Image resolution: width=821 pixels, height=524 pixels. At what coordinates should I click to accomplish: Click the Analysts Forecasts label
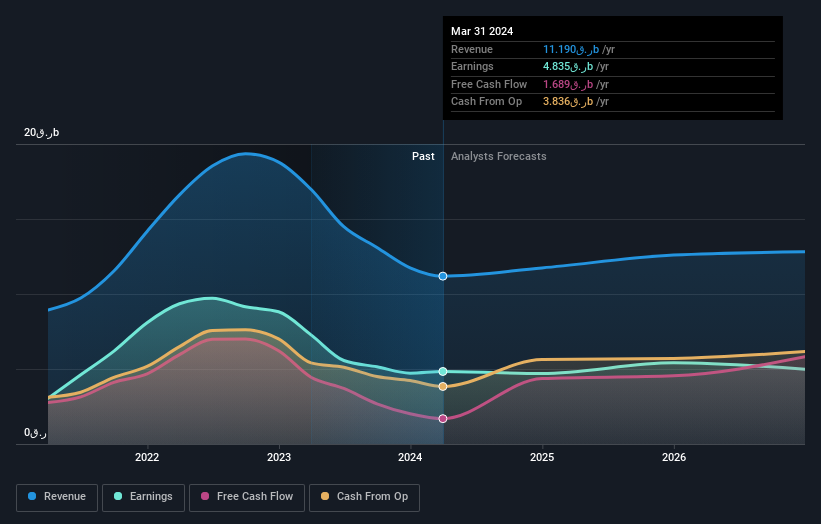point(498,156)
